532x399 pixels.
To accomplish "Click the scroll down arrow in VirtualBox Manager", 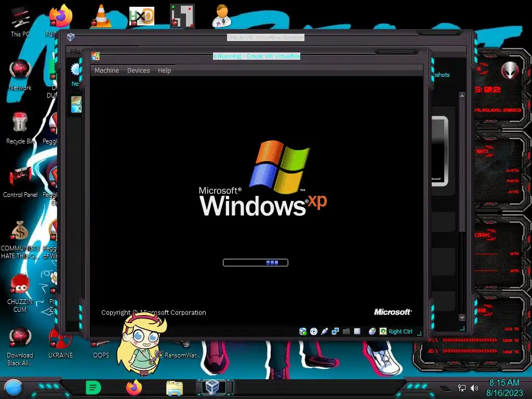I will click(x=462, y=317).
